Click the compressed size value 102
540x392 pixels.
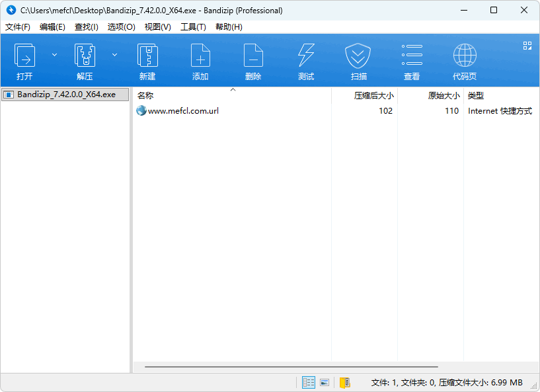(386, 111)
